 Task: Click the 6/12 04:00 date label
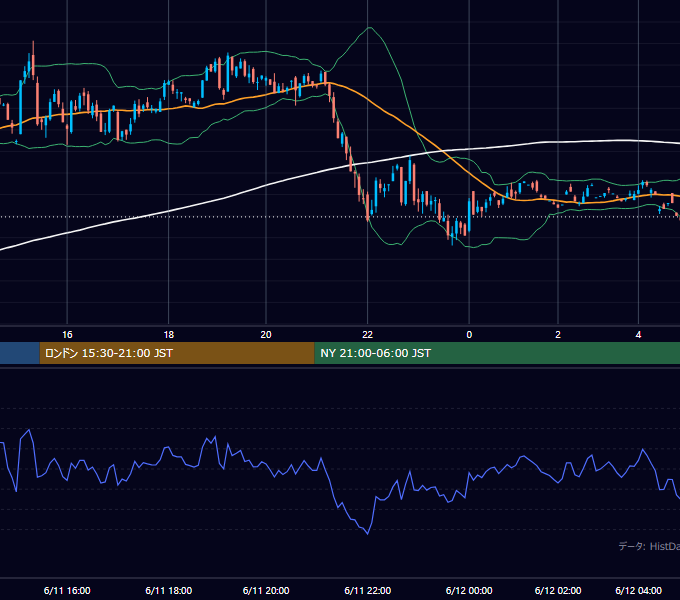coord(638,590)
